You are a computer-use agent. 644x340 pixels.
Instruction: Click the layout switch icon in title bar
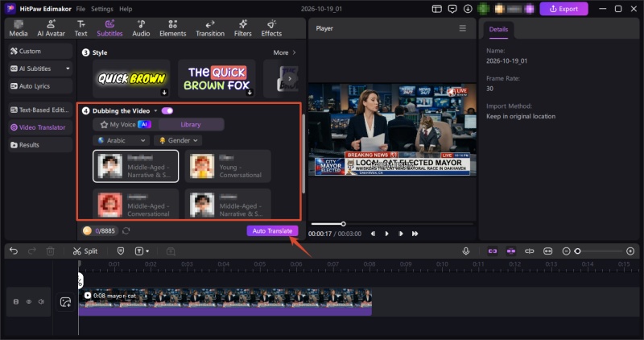coord(436,9)
